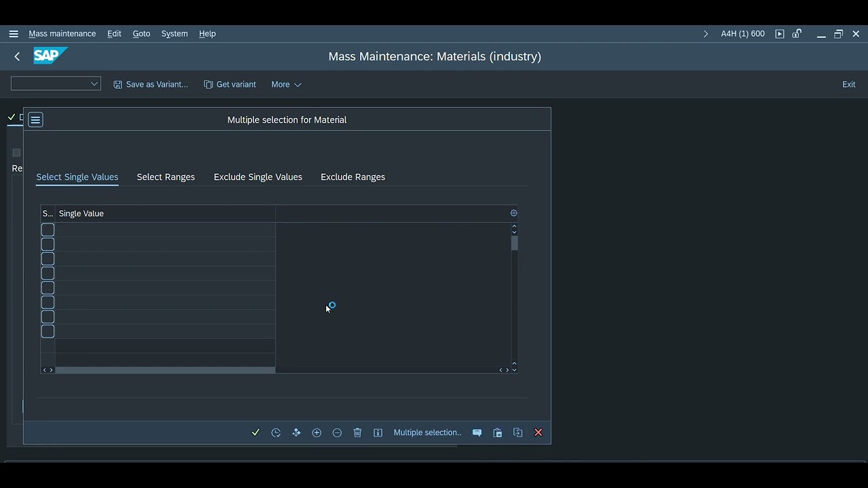868x488 pixels.
Task: Click the Exit button
Action: tap(849, 85)
